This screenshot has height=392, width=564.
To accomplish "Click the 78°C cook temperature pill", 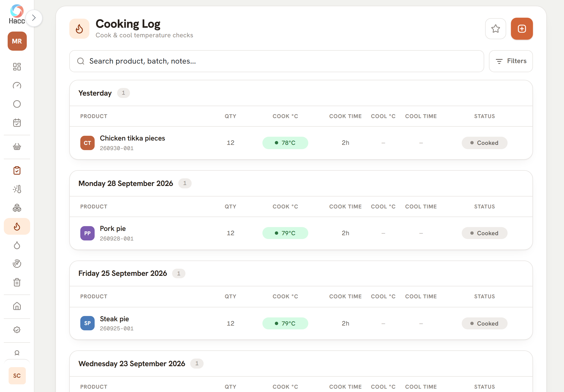I will [285, 143].
